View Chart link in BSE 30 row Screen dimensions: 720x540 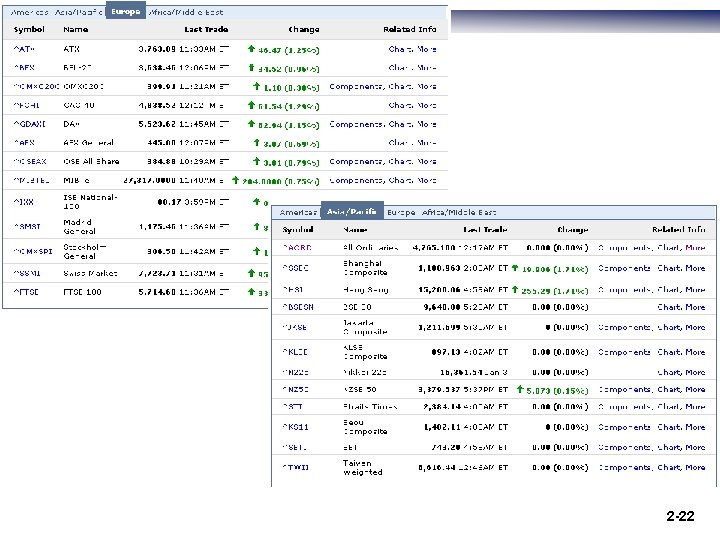click(x=669, y=307)
